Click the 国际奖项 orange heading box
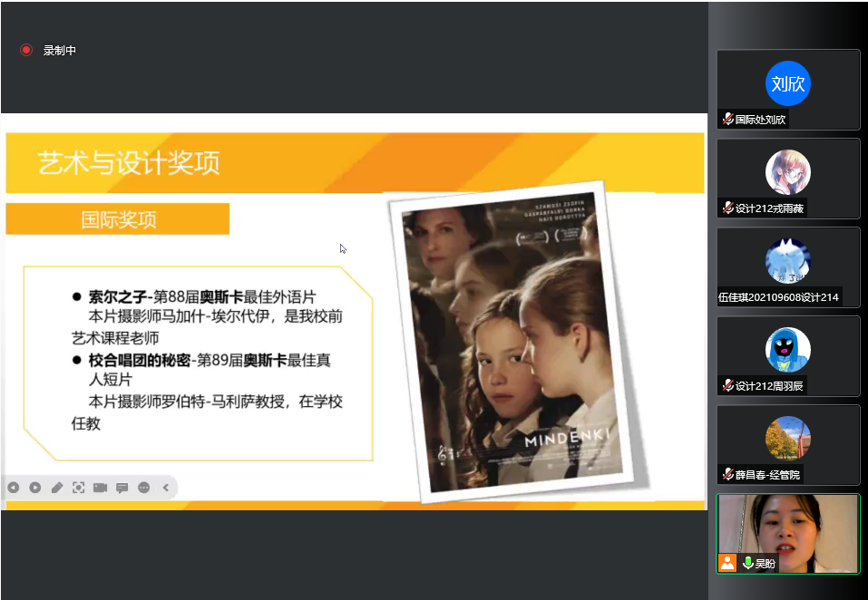868x600 pixels. (118, 219)
